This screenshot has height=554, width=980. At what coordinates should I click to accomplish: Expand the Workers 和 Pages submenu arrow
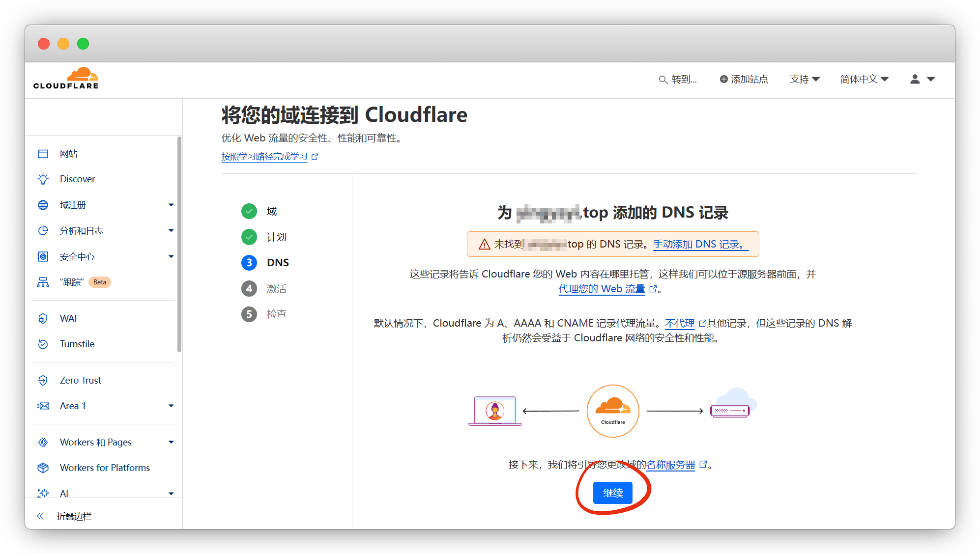point(171,442)
